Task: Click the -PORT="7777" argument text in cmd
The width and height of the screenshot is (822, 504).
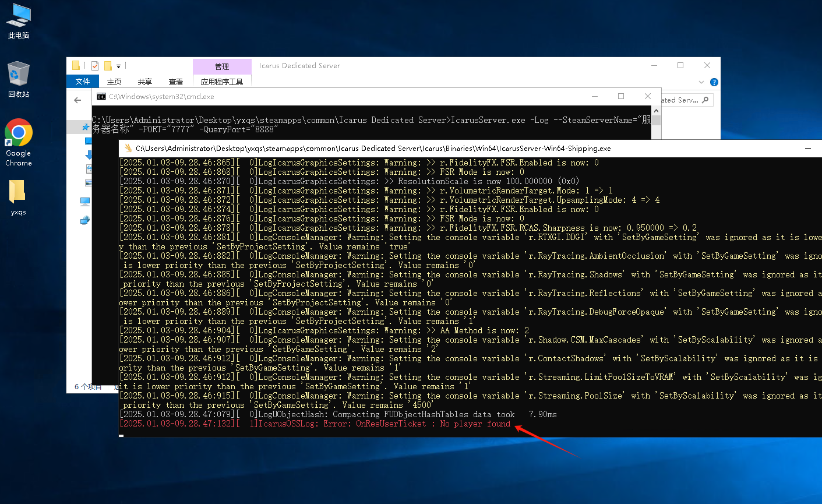Action: 167,129
